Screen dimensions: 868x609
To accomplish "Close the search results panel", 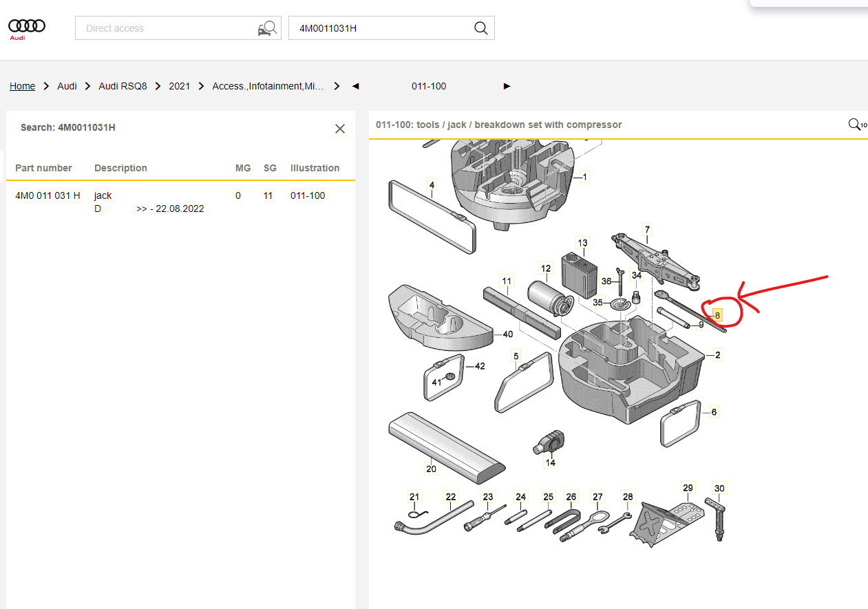I will 339,129.
